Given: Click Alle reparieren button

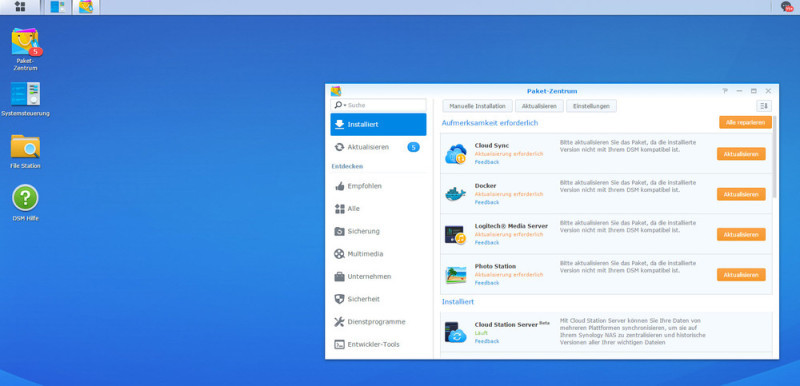Looking at the screenshot, I should (745, 122).
